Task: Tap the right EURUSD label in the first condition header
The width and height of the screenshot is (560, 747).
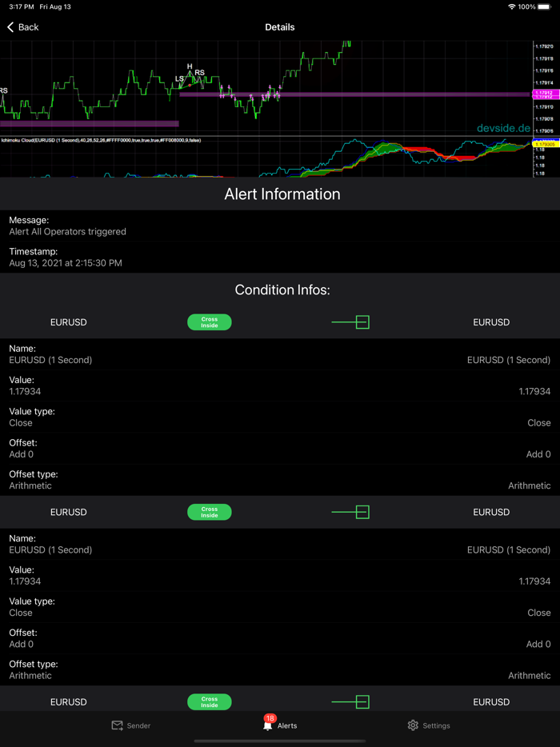Action: (491, 322)
